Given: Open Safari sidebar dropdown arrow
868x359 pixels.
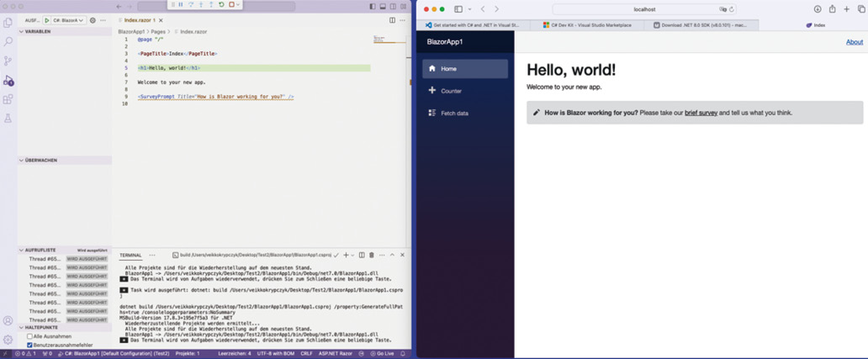Looking at the screenshot, I should [x=470, y=9].
